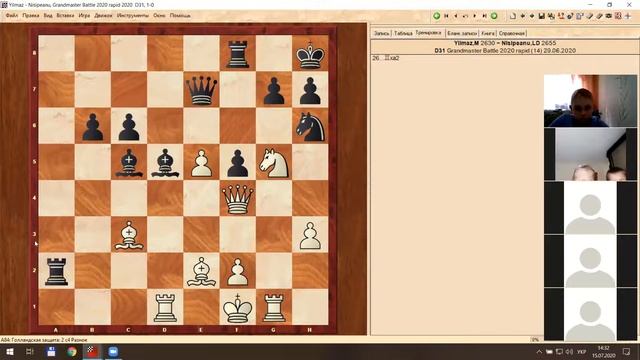Open Task View on the taskbar
640x360 pixels.
pos(29,351)
